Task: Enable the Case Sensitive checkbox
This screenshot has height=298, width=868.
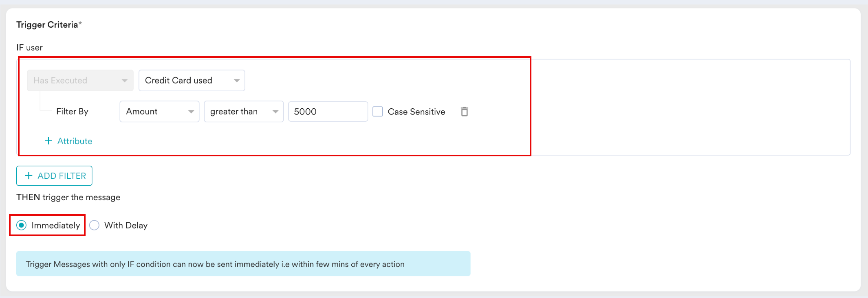Action: coord(378,112)
